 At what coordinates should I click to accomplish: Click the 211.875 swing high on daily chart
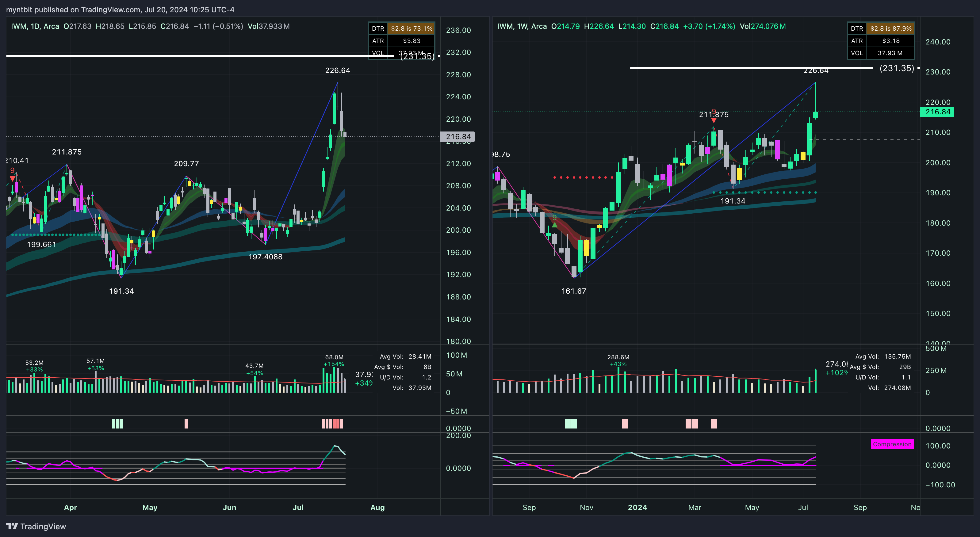pyautogui.click(x=67, y=152)
